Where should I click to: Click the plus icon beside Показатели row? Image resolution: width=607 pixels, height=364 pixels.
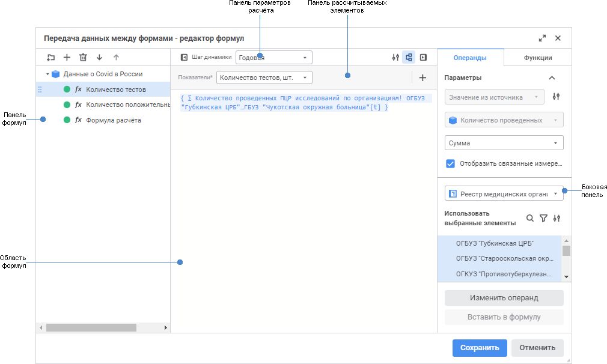tap(422, 77)
